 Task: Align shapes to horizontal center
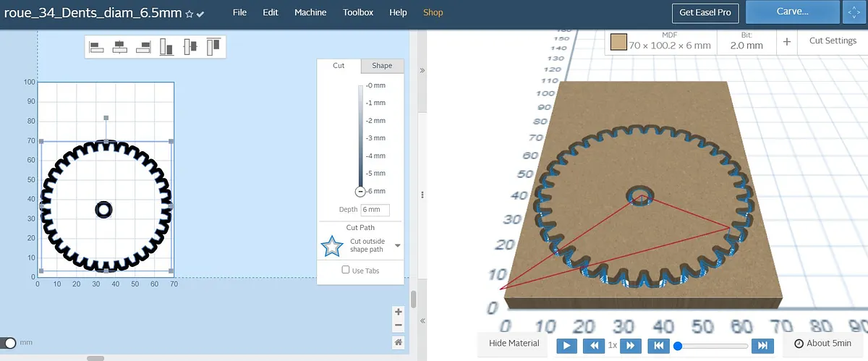(120, 47)
